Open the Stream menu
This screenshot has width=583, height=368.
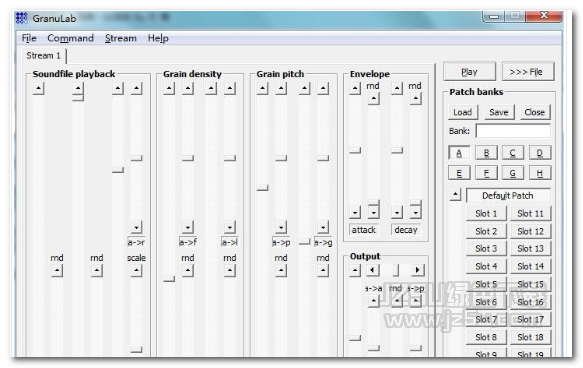coord(120,38)
